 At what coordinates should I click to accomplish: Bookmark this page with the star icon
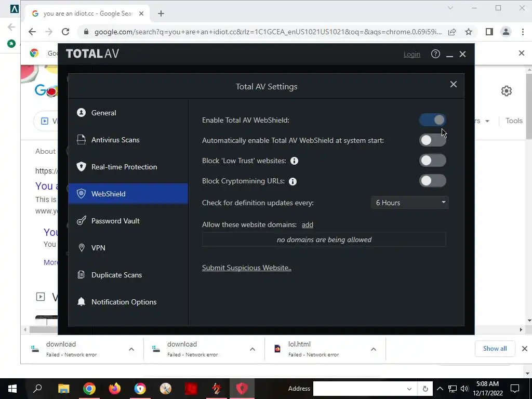[469, 32]
